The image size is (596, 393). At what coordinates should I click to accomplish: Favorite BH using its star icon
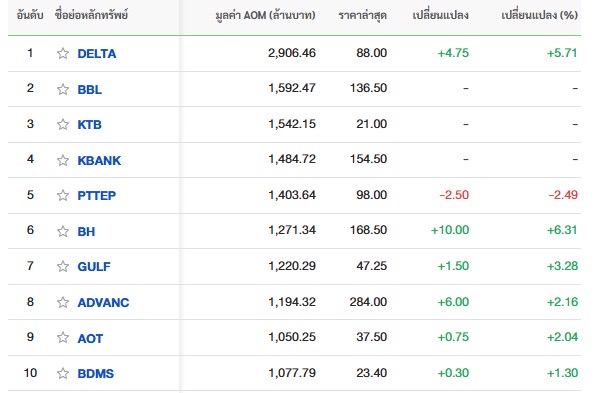63,231
